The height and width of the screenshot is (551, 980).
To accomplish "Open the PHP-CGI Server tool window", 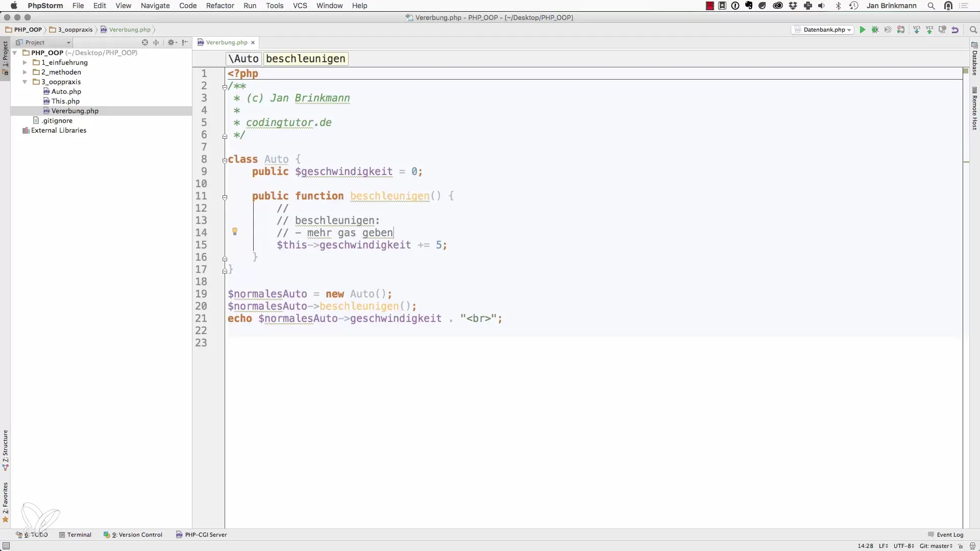I will pos(202,535).
